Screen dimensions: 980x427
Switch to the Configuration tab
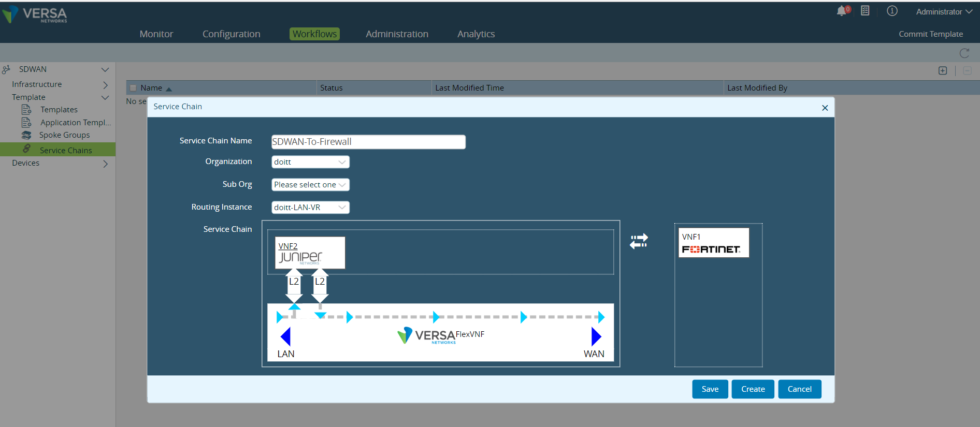pos(232,34)
